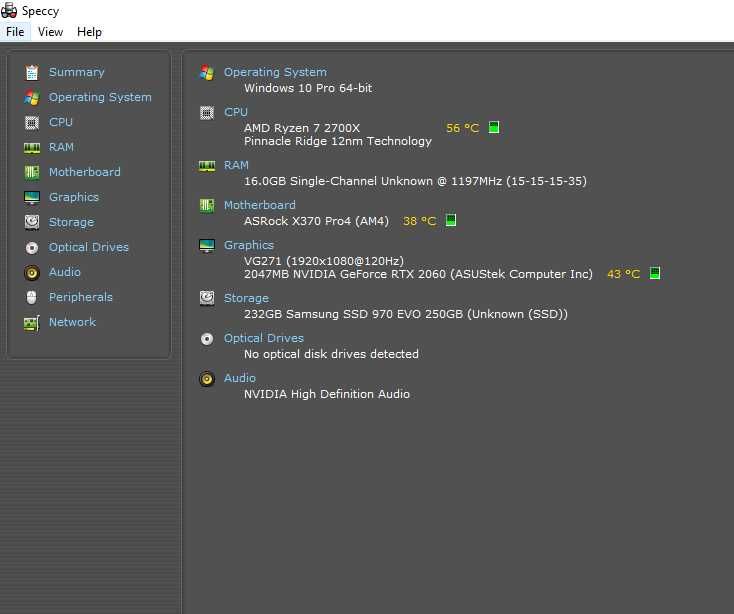Select Storage in the sidebar list
The width and height of the screenshot is (734, 614).
(72, 222)
